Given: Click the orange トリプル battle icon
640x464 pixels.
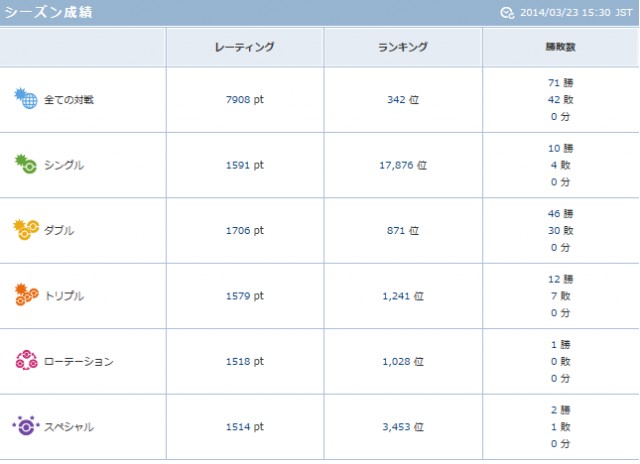Looking at the screenshot, I should (26, 295).
